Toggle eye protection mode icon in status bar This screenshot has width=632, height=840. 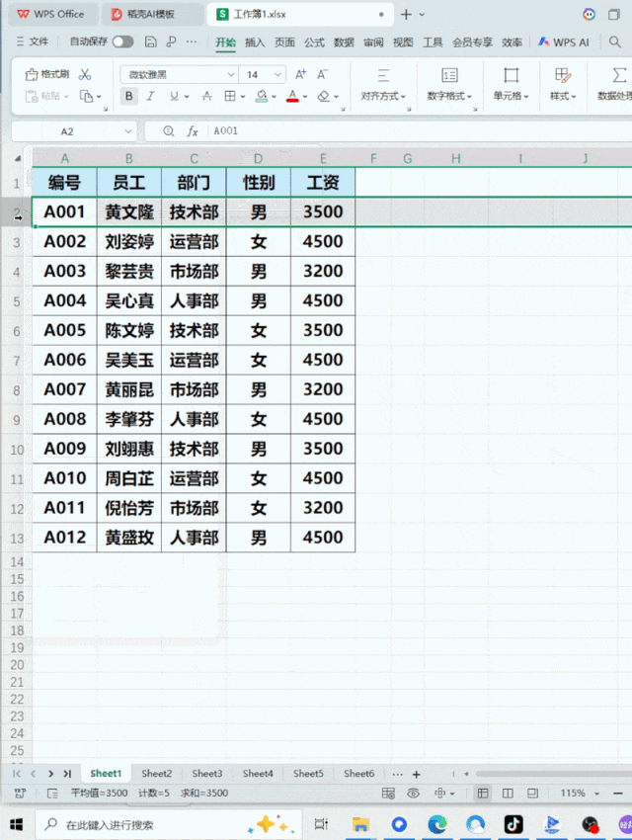point(413,793)
